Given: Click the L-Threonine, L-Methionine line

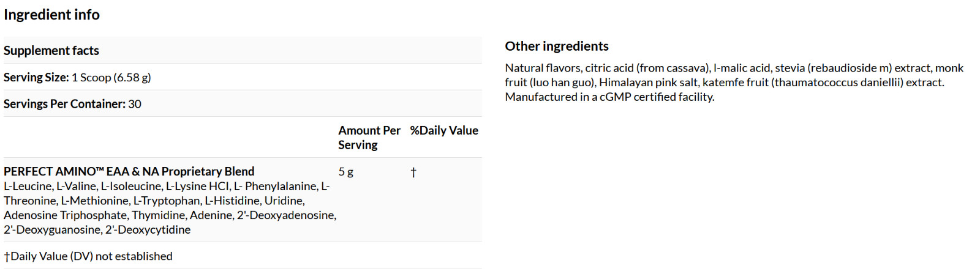Looking at the screenshot, I should click(154, 201).
